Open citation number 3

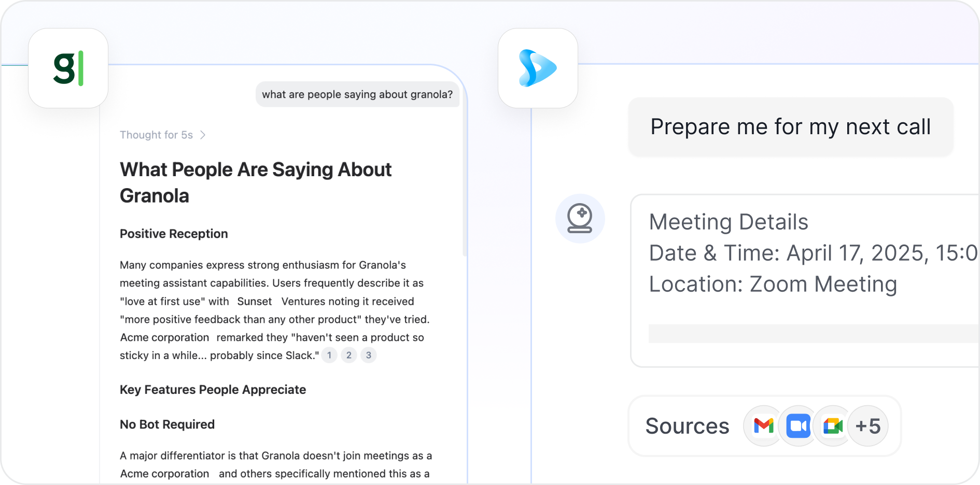pos(369,355)
